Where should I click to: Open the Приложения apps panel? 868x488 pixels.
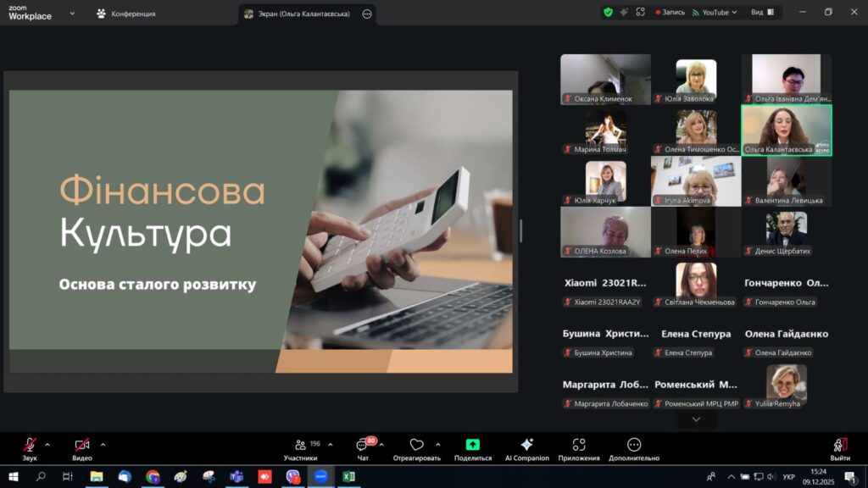[579, 446]
